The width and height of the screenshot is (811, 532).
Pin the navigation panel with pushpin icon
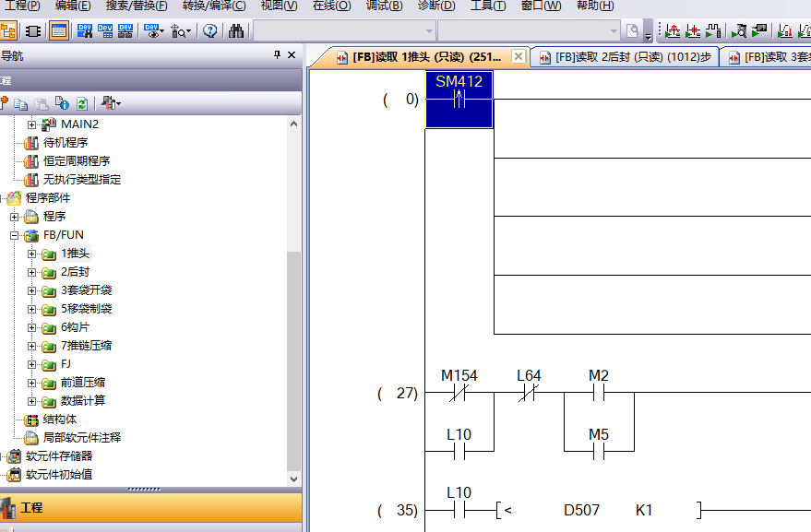(277, 55)
